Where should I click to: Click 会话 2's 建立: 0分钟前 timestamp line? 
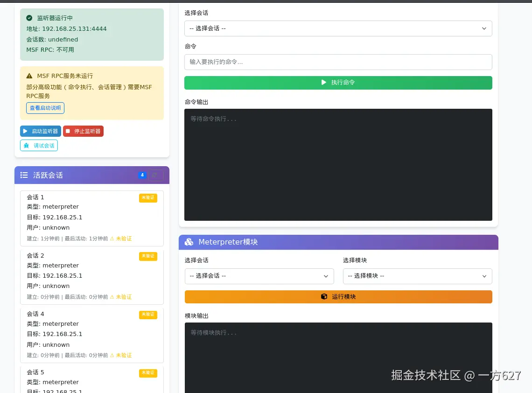[79, 297]
